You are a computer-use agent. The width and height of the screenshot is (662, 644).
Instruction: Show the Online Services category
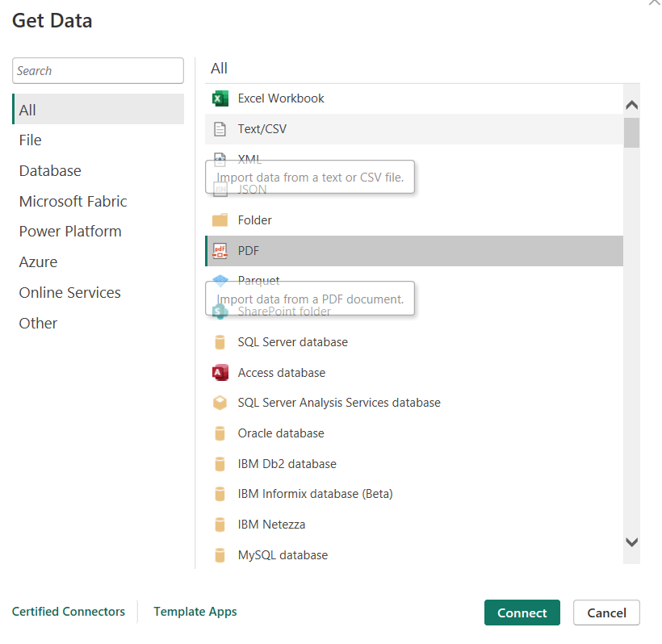click(69, 293)
